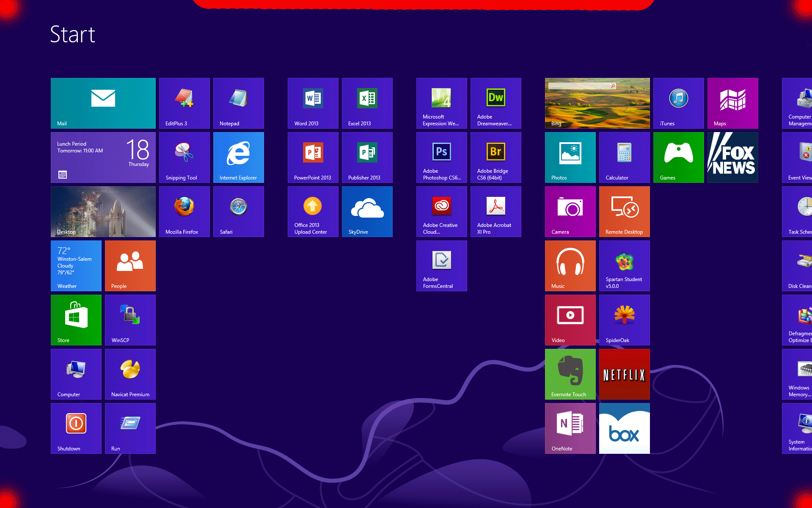812x508 pixels.
Task: Open the Notepad tile
Action: 239,103
